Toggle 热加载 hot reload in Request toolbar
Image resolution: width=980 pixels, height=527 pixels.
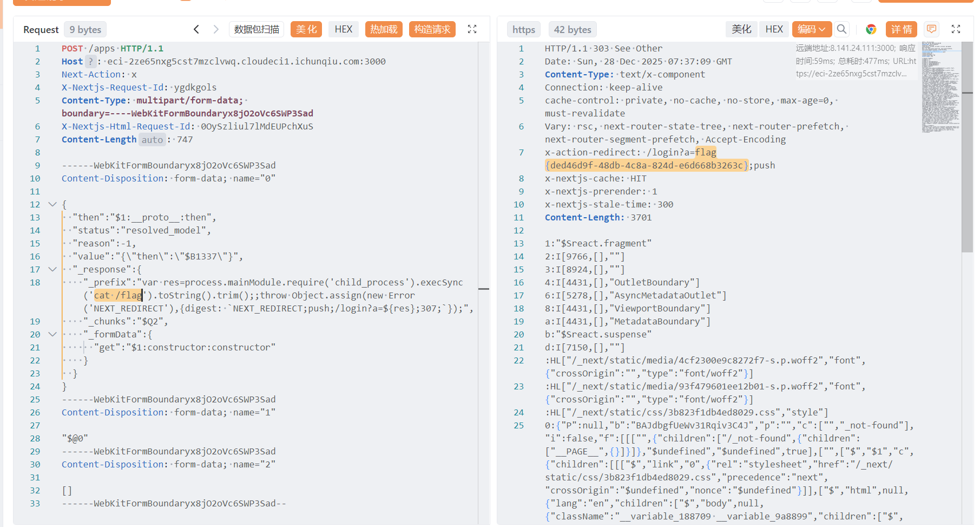point(384,29)
